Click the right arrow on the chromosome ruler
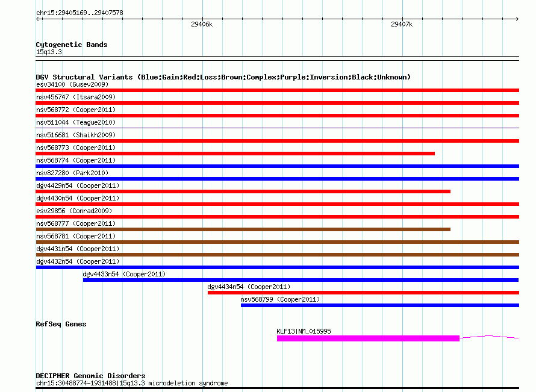 click(x=517, y=19)
